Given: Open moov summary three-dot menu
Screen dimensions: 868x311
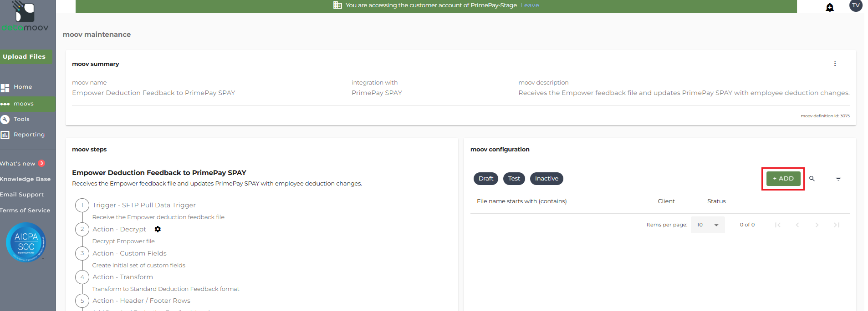Looking at the screenshot, I should click(835, 64).
